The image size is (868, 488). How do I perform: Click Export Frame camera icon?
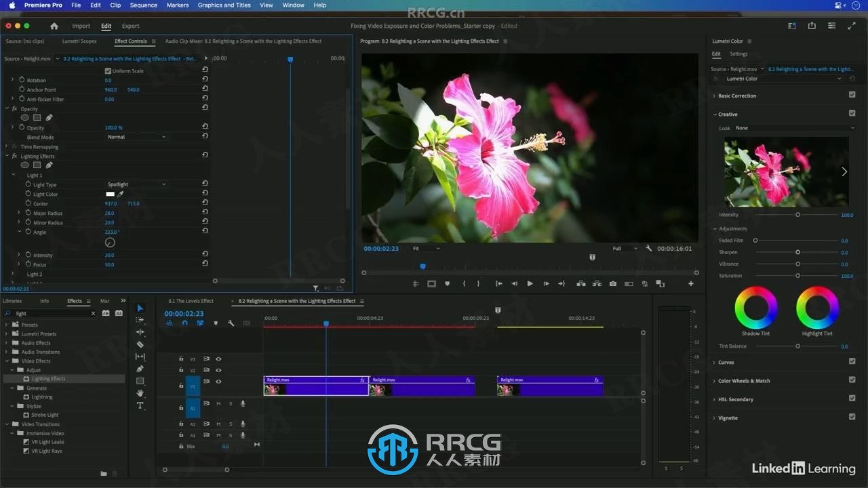(613, 284)
